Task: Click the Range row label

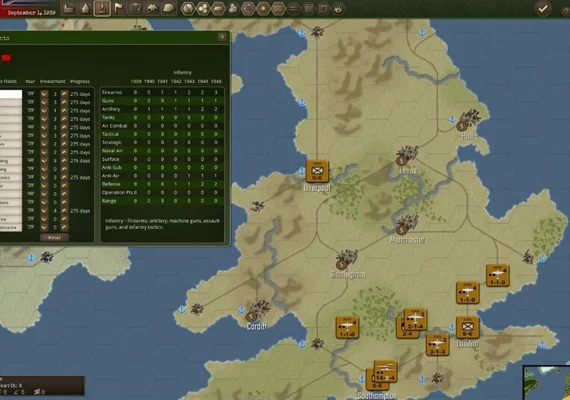Action: (109, 201)
